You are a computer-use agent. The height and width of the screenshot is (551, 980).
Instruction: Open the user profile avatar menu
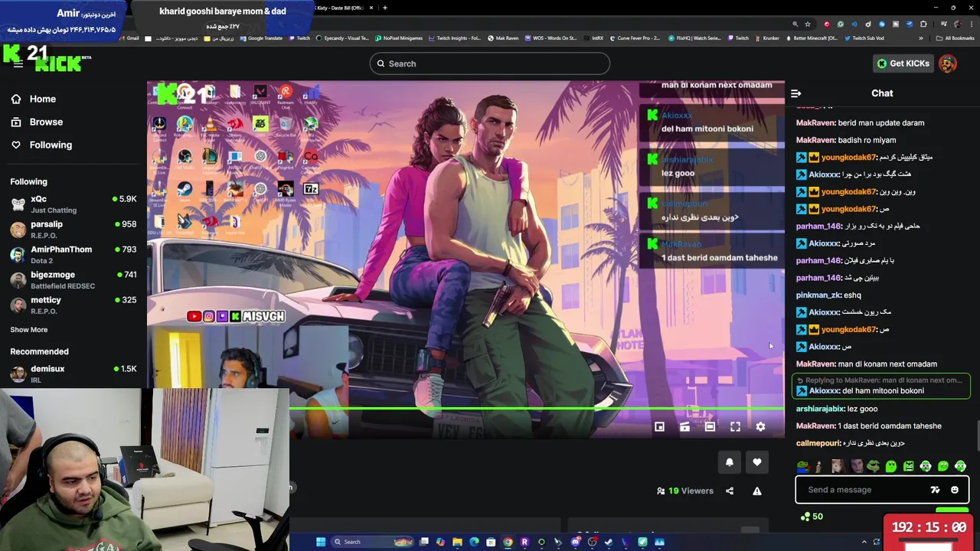(948, 64)
